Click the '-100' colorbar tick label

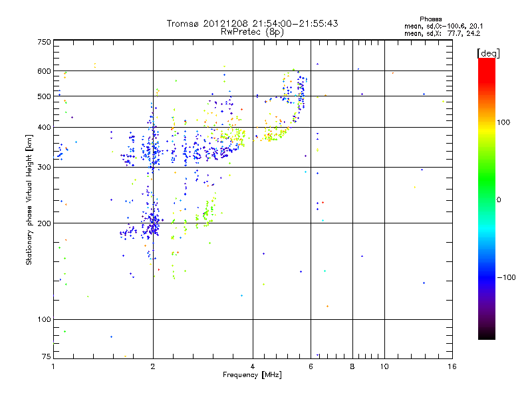[506, 277]
